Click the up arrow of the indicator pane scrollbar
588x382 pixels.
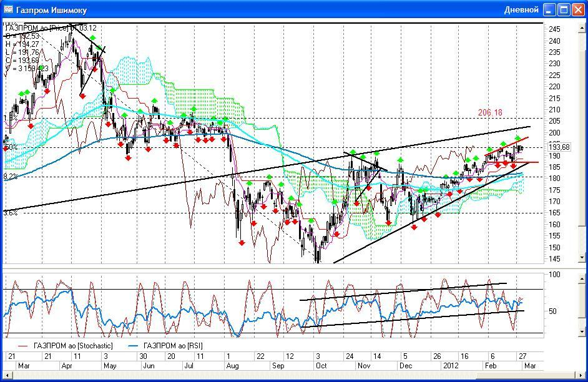point(582,279)
